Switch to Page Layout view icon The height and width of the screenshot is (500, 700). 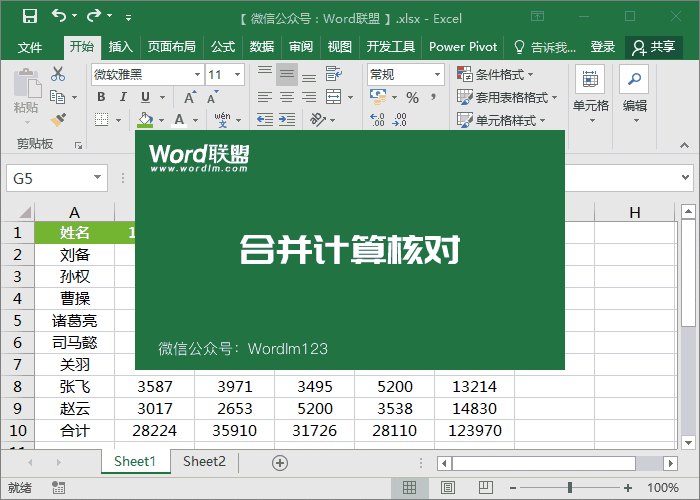(447, 488)
